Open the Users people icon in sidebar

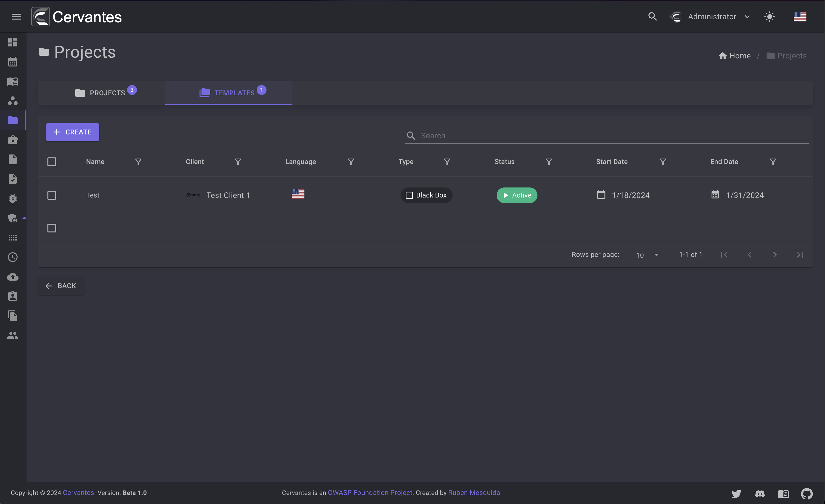click(13, 335)
